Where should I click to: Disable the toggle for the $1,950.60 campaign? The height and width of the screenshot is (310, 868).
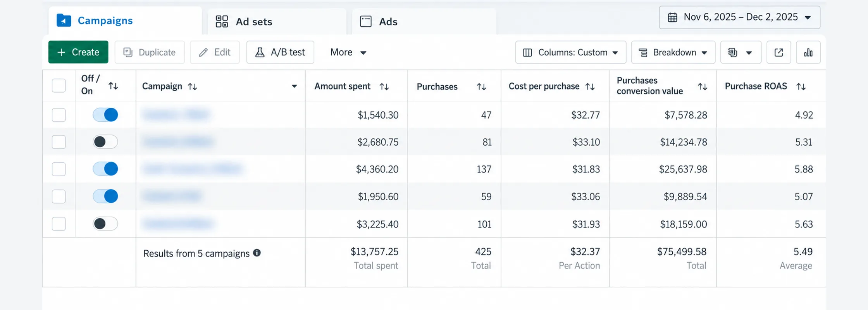(105, 196)
